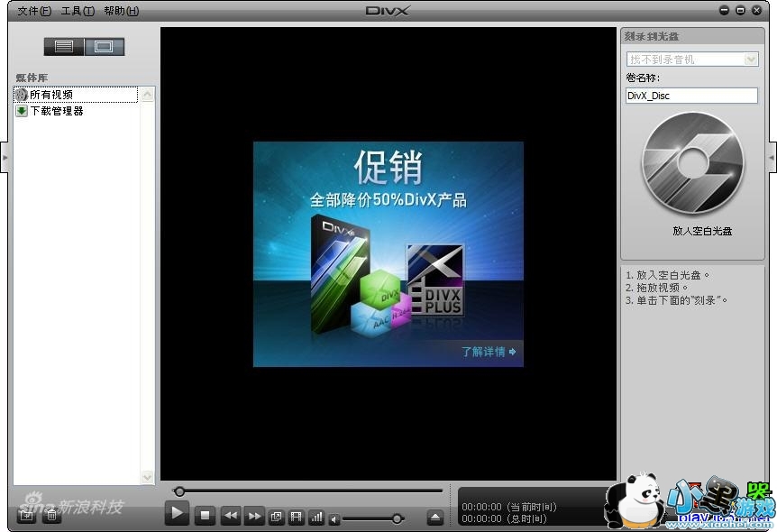777x532 pixels.
Task: Click the trash delete icon
Action: pyautogui.click(x=51, y=515)
